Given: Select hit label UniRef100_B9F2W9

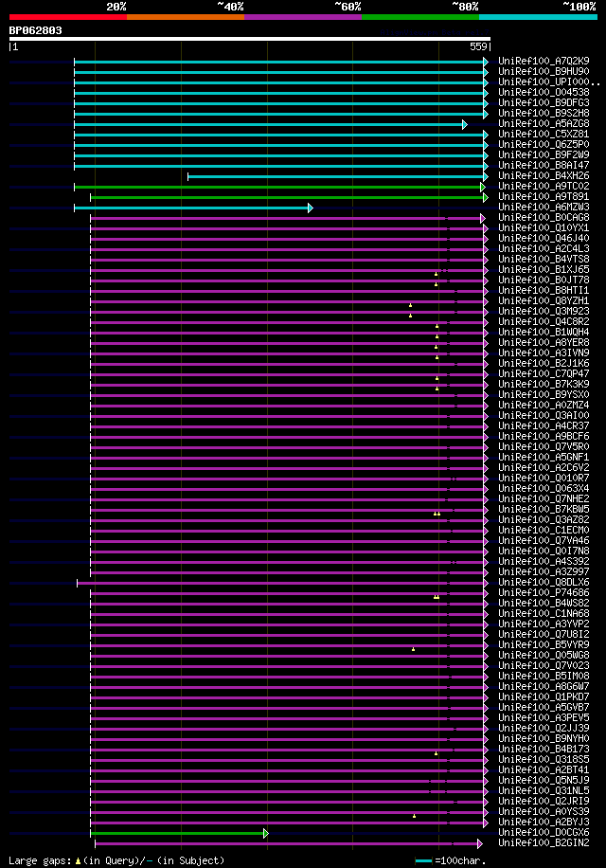Looking at the screenshot, I should [x=544, y=155].
